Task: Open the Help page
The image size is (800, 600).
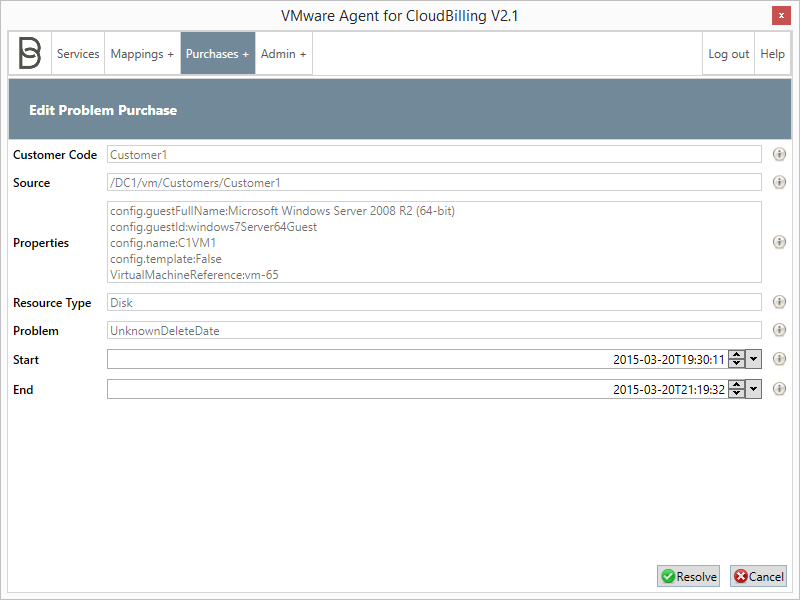Action: (x=772, y=53)
